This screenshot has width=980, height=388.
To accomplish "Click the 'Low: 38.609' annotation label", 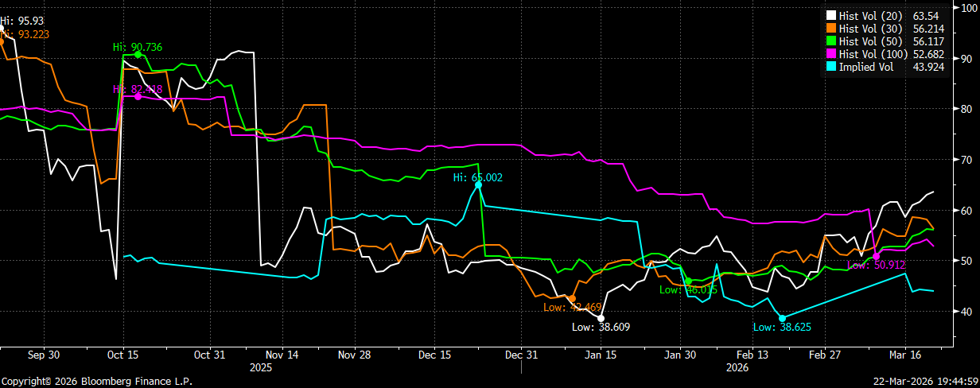I will (x=601, y=327).
